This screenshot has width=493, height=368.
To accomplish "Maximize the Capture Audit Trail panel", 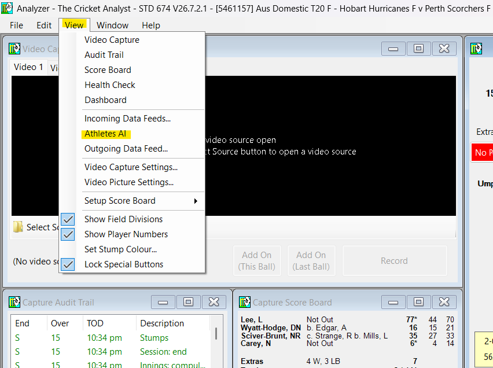I will (188, 302).
